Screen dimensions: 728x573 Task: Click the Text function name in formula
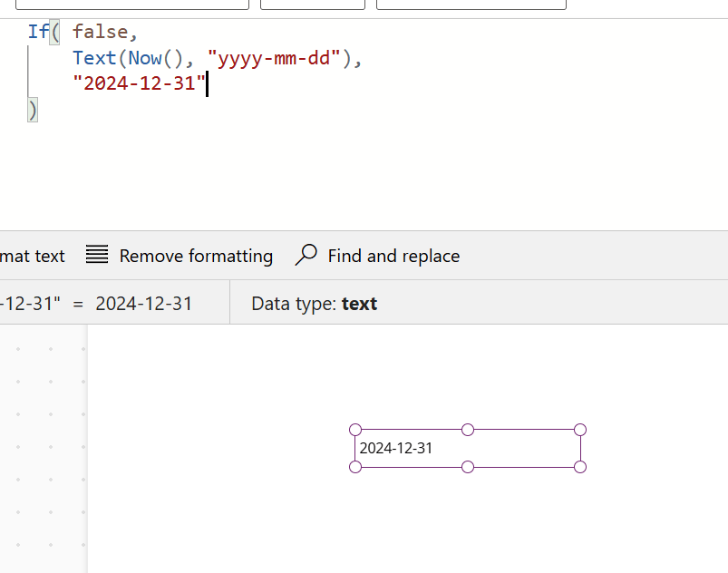click(94, 58)
